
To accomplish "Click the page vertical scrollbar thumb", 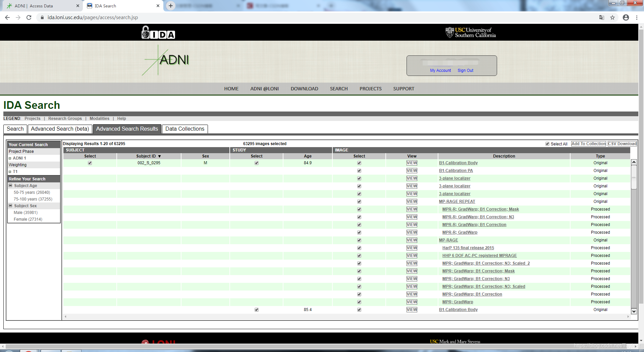I will (641, 166).
